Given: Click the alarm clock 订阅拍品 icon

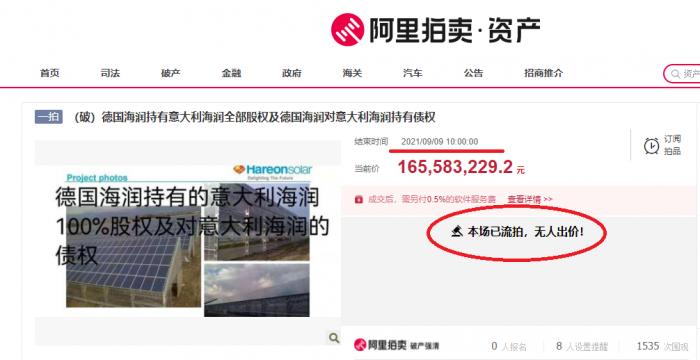Looking at the screenshot, I should pyautogui.click(x=651, y=146).
